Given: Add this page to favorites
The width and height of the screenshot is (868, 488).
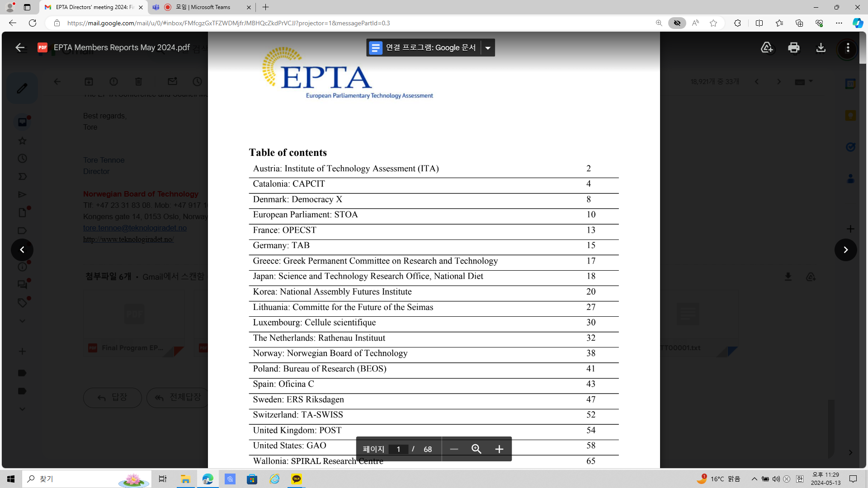Looking at the screenshot, I should 713,23.
